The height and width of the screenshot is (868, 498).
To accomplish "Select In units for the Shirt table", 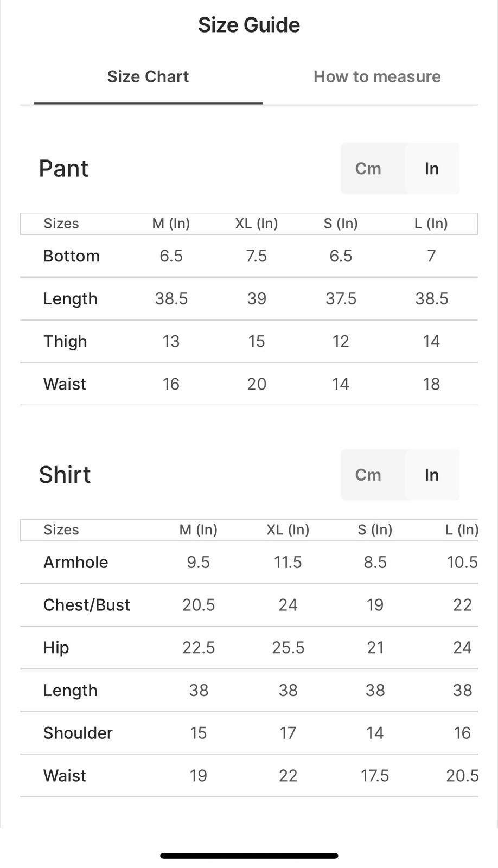I will pyautogui.click(x=432, y=475).
